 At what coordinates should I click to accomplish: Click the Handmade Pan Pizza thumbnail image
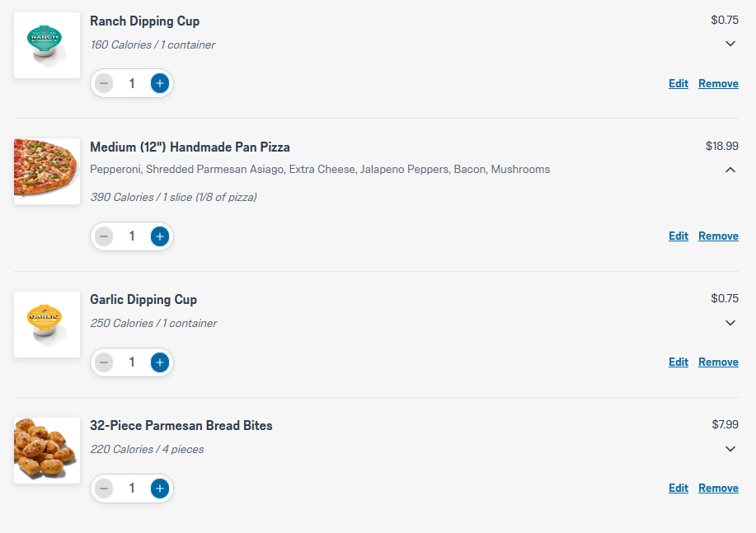[47, 171]
